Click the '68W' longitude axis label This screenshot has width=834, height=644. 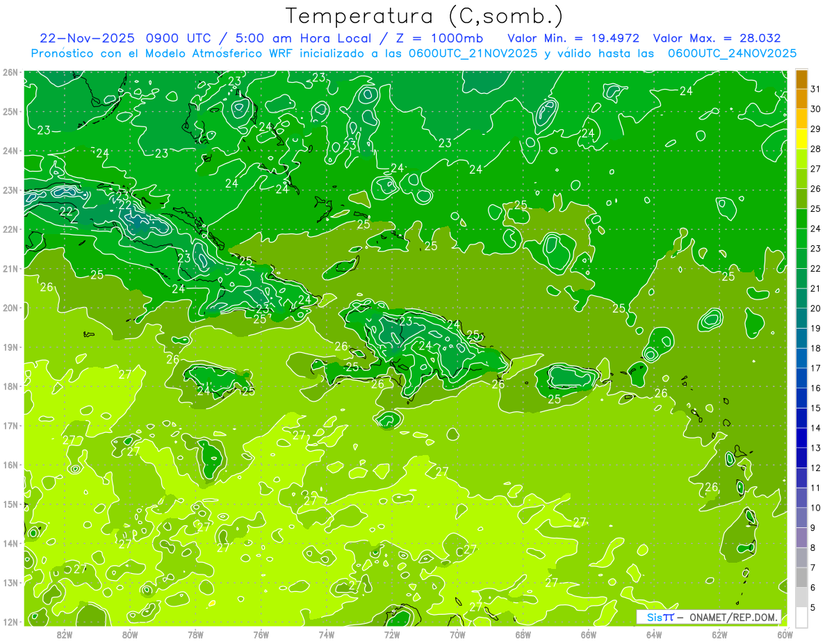(523, 634)
